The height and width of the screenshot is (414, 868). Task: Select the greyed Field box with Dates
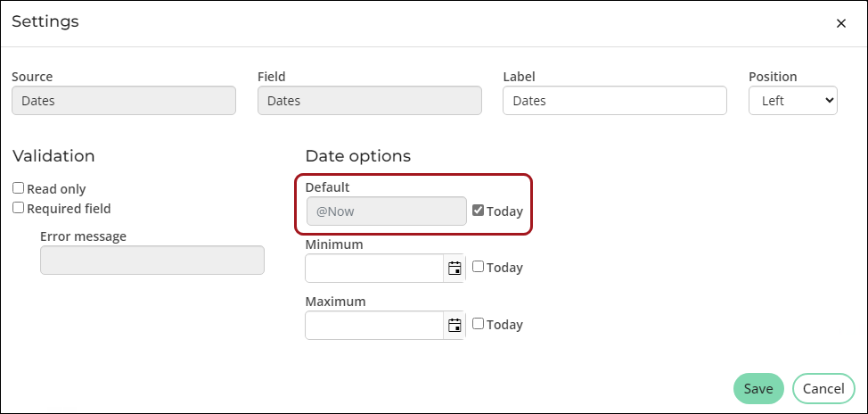(x=370, y=100)
